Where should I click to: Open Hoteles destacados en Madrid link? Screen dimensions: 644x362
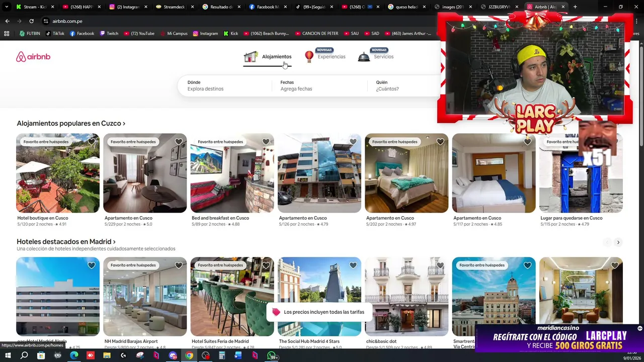pos(66,242)
